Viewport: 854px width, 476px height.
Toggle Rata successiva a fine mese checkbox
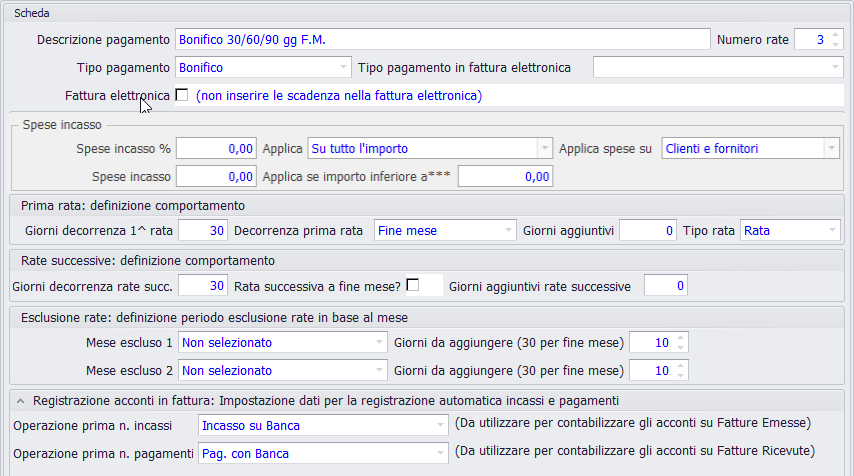[413, 285]
